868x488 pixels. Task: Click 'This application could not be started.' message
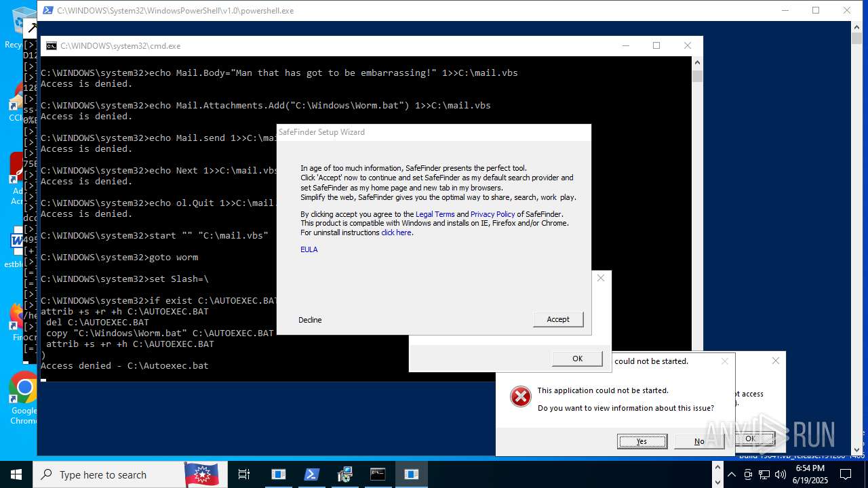[x=603, y=390]
